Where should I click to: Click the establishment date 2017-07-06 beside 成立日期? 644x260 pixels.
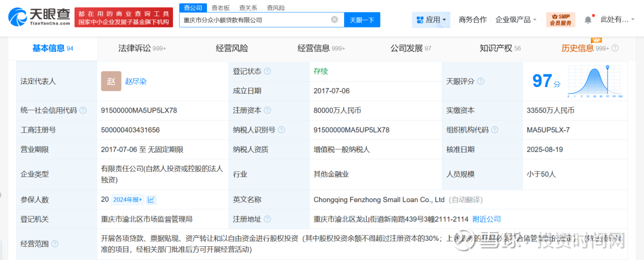[332, 91]
